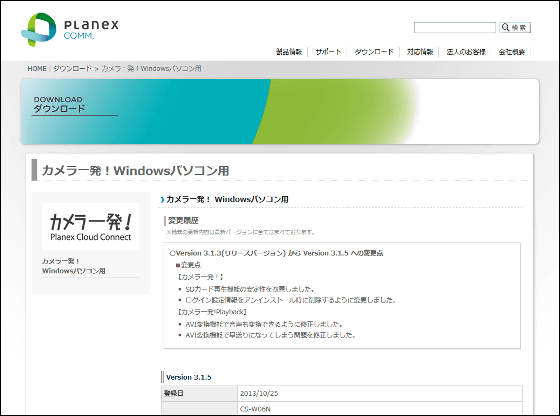Click the breadcrumb text カメラ一発!Windowsパソコン用
Screen dimensions: 560x416
(151, 69)
